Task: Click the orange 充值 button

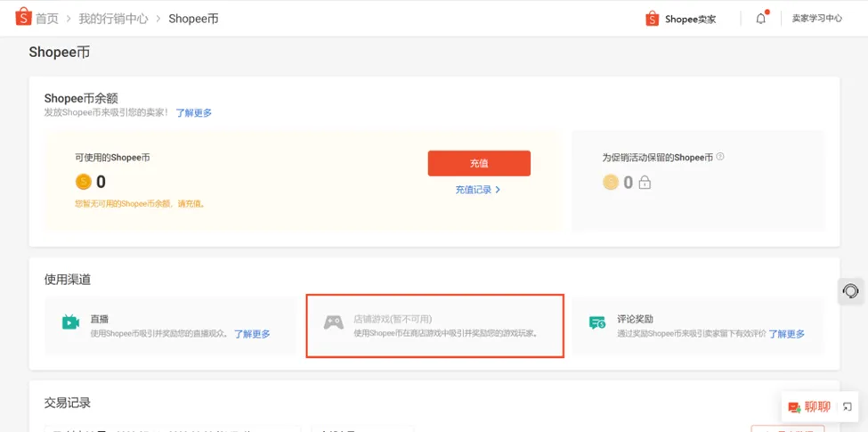Action: point(479,163)
